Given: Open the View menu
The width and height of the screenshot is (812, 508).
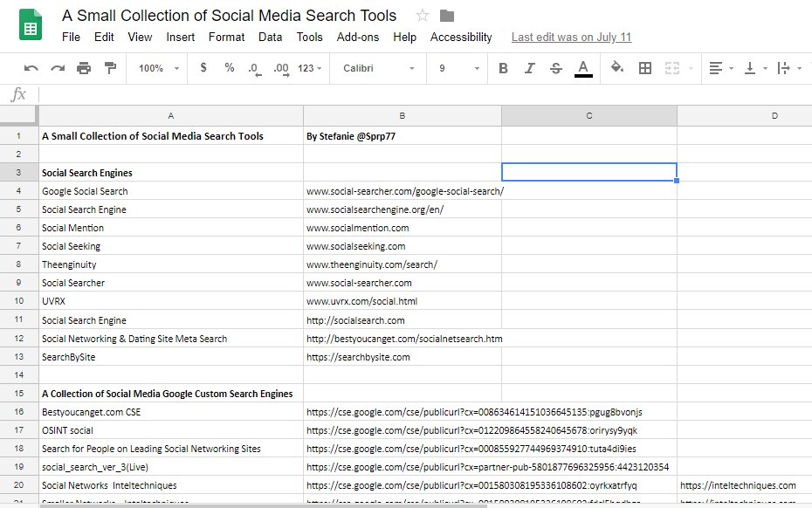Looking at the screenshot, I should (x=140, y=37).
